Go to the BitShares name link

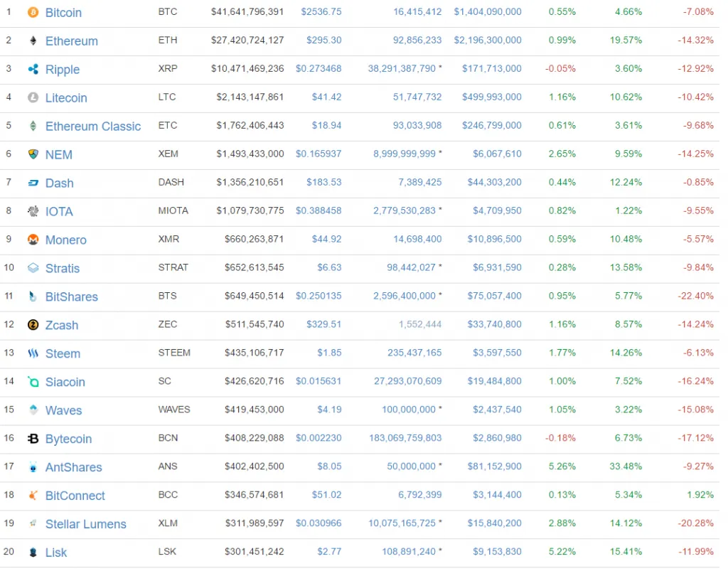click(72, 297)
